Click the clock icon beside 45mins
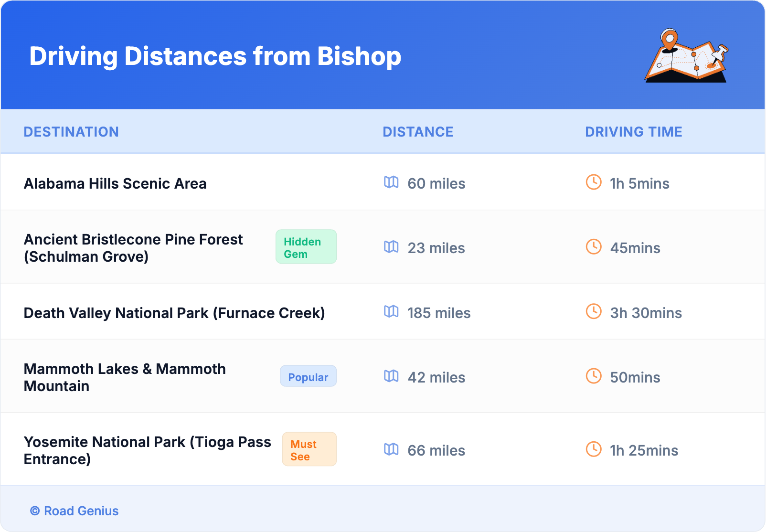Image resolution: width=766 pixels, height=532 pixels. 594,247
